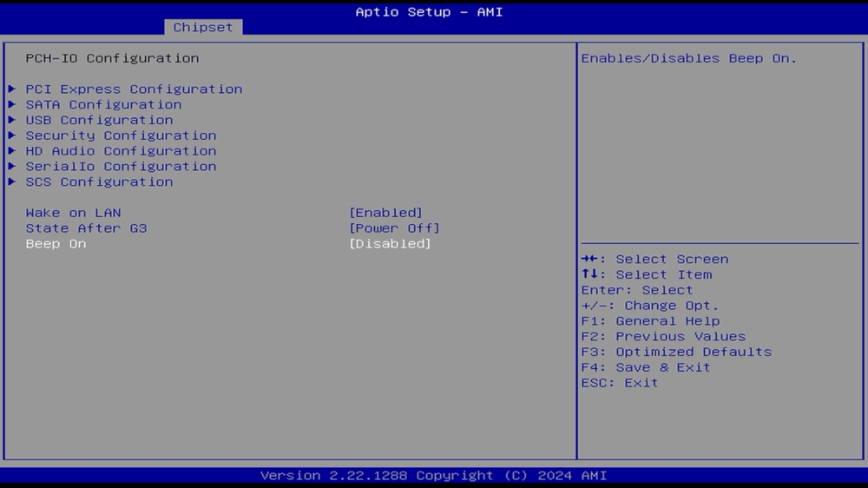Click the USB Configuration entry text
This screenshot has width=868, height=488.
tap(99, 121)
